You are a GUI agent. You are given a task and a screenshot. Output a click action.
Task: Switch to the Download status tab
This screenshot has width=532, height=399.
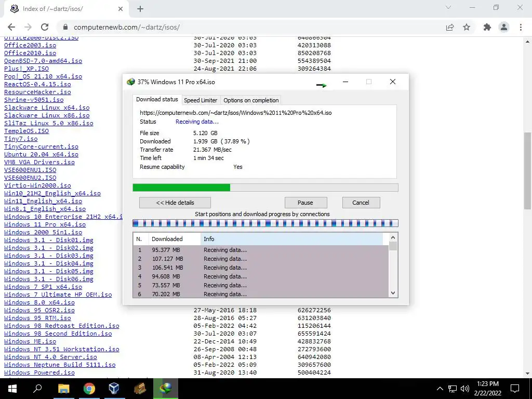(157, 99)
